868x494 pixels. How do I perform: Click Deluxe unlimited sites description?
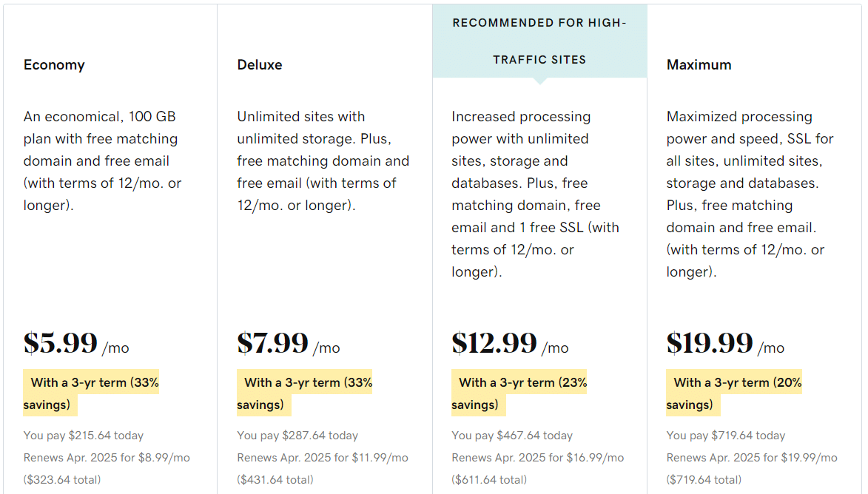click(323, 161)
